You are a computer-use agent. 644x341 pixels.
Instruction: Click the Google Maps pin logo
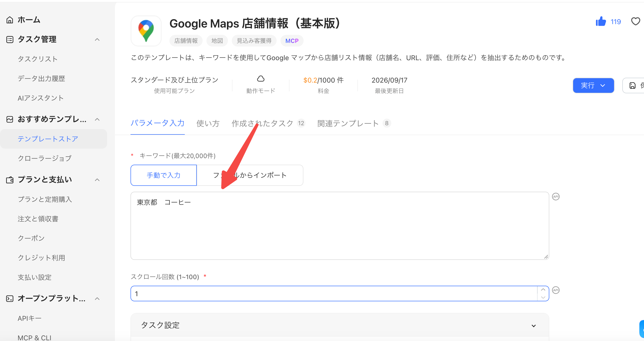pos(146,31)
